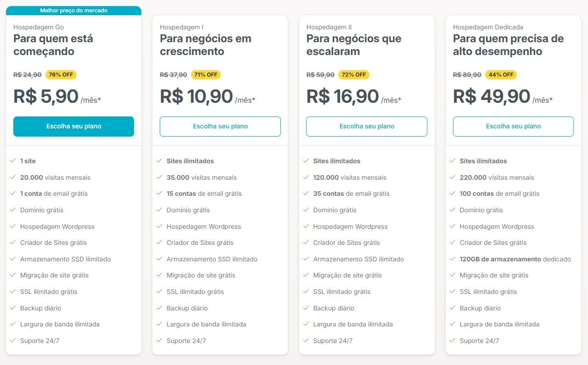Click the checkmark beside '220.000 visitas mensais'
588x365 pixels.
pos(452,177)
